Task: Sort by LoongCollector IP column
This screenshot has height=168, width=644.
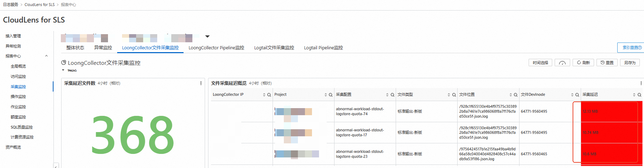Action: click(x=264, y=95)
